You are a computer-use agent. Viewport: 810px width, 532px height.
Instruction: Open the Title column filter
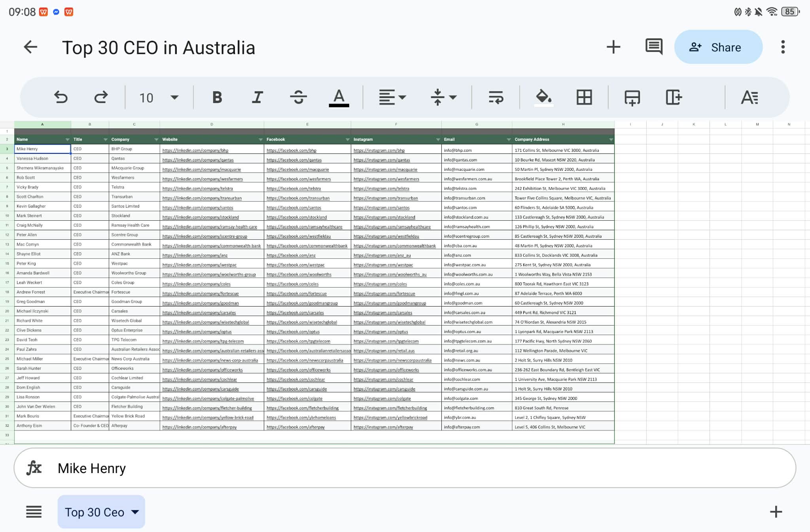pyautogui.click(x=105, y=140)
